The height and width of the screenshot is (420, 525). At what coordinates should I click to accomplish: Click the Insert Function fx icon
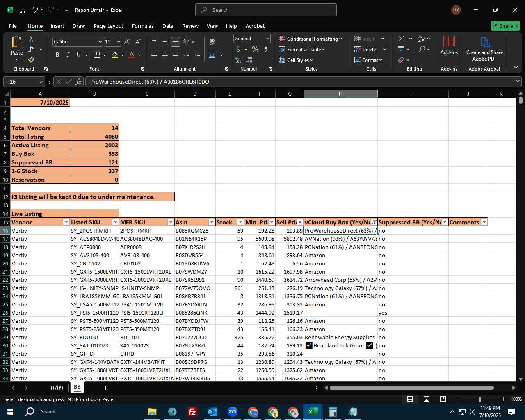(79, 82)
